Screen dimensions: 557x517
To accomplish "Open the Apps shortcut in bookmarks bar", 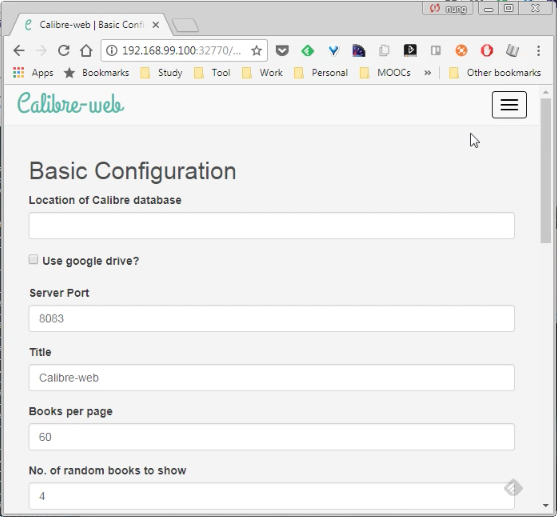I will (33, 73).
